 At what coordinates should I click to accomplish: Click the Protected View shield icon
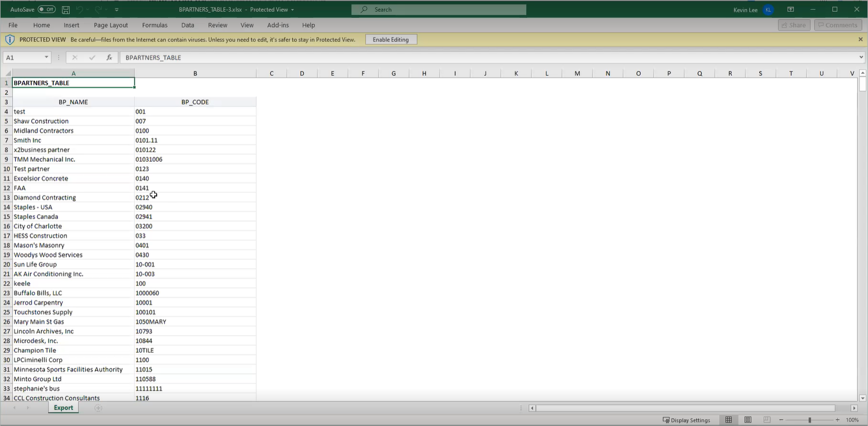[9, 40]
